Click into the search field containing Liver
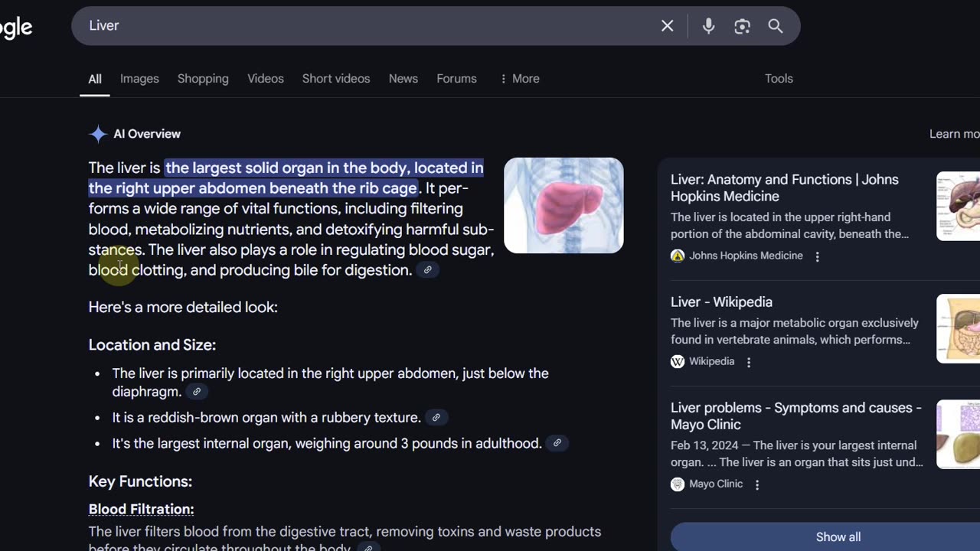This screenshot has height=551, width=980. coord(367,26)
